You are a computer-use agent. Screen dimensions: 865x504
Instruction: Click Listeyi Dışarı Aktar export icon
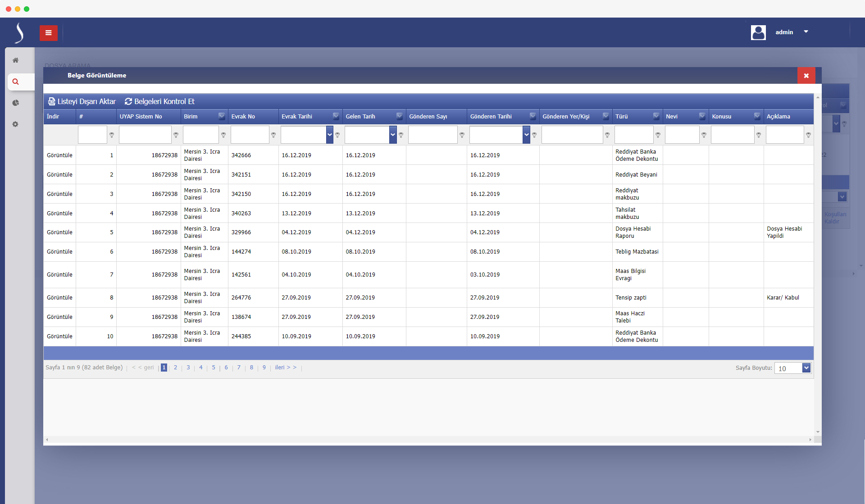(x=52, y=102)
